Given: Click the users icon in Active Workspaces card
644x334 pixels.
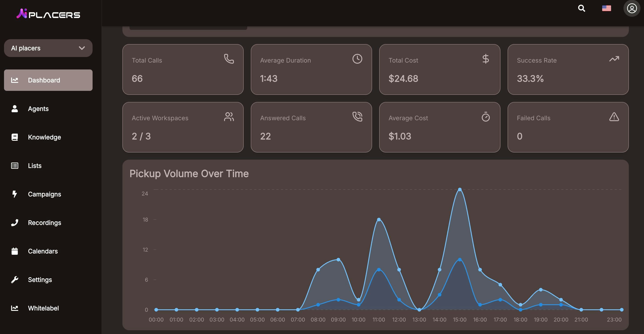Looking at the screenshot, I should click(229, 117).
